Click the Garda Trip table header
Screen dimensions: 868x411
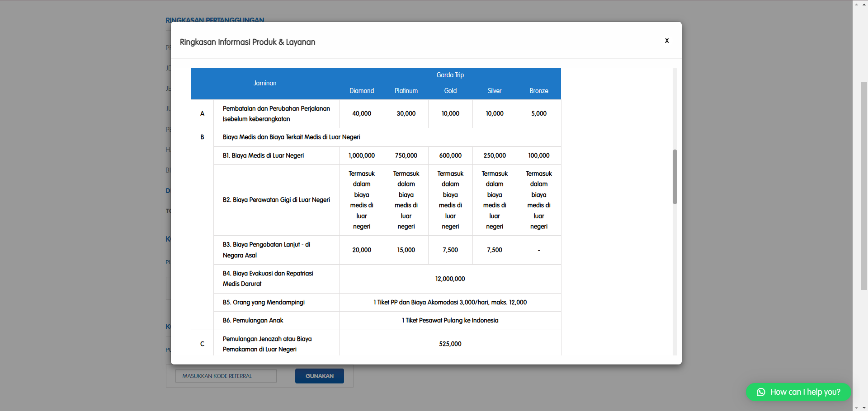click(x=450, y=75)
